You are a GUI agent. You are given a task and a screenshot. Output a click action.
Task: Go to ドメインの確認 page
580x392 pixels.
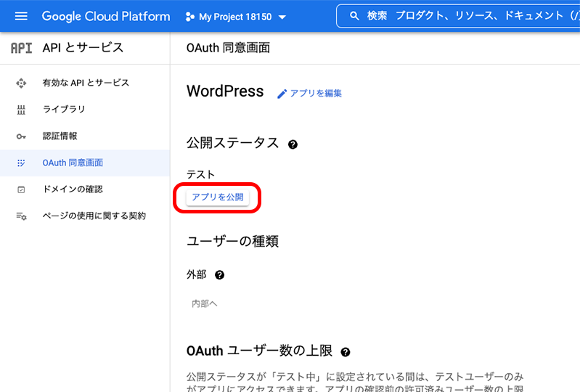pyautogui.click(x=73, y=189)
